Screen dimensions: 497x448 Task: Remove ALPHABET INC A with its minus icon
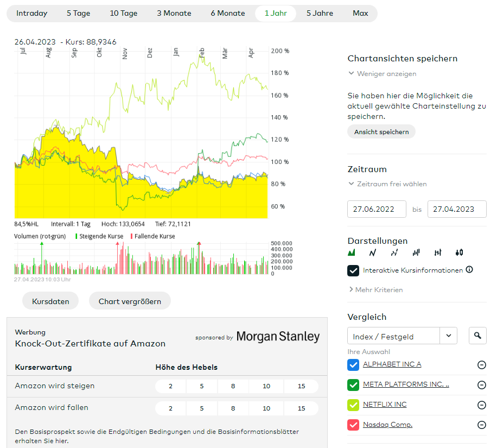coord(481,364)
